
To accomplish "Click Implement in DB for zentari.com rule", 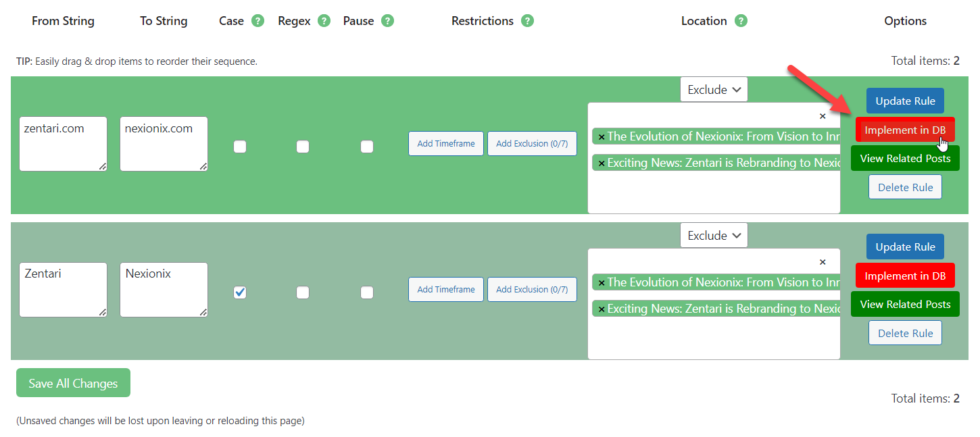I will (x=905, y=130).
